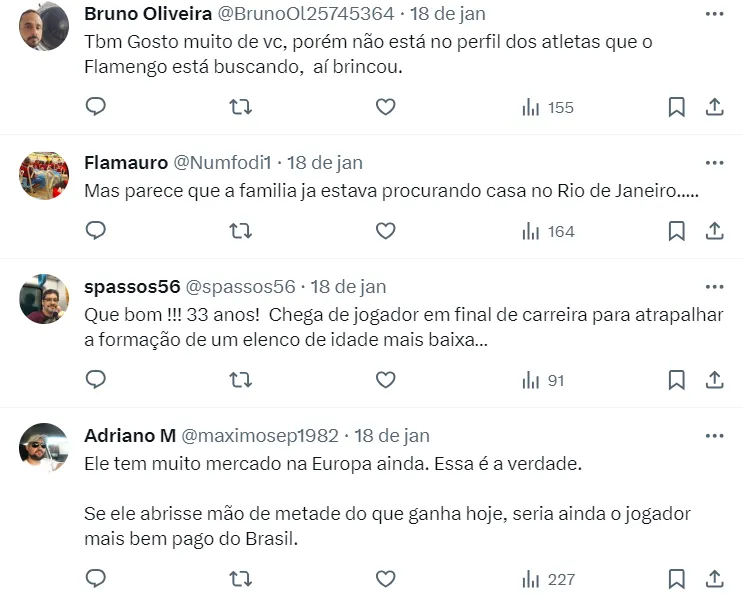
Task: Open Flamauro's profile name link
Action: [x=126, y=162]
